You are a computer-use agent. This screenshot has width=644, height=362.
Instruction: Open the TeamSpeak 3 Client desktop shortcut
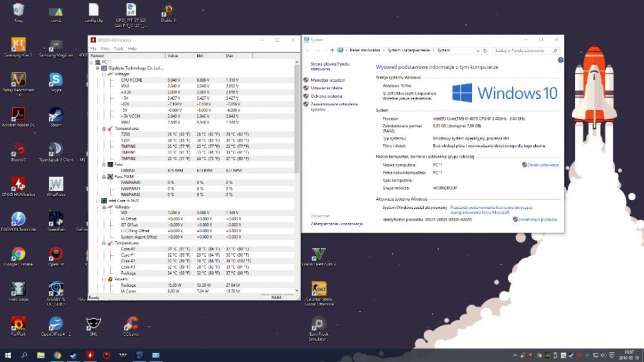click(x=56, y=152)
